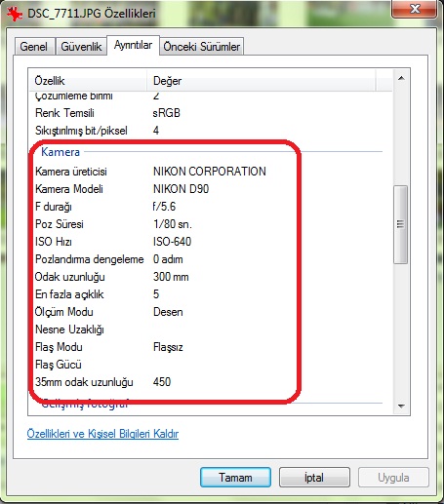444x504 pixels.
Task: Click the NIKON CORPORATION value
Action: point(210,172)
